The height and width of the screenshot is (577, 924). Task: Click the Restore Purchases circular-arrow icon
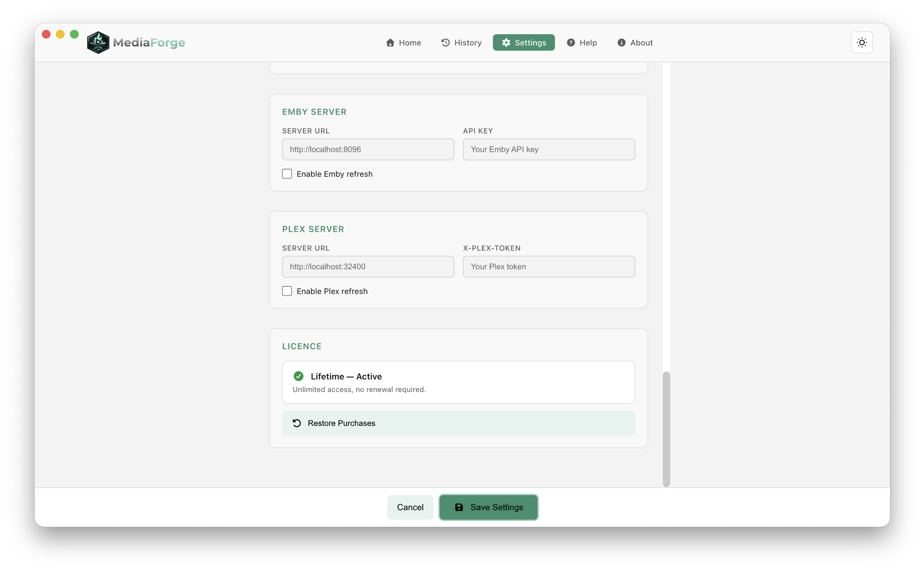click(x=297, y=423)
